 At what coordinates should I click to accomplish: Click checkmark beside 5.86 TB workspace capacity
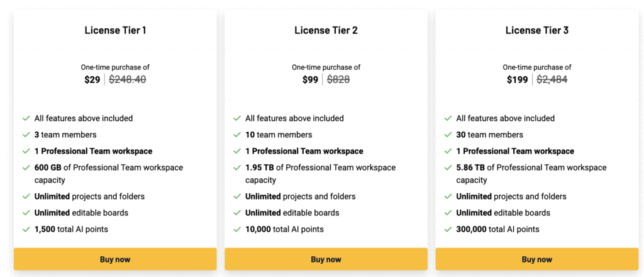coord(448,167)
